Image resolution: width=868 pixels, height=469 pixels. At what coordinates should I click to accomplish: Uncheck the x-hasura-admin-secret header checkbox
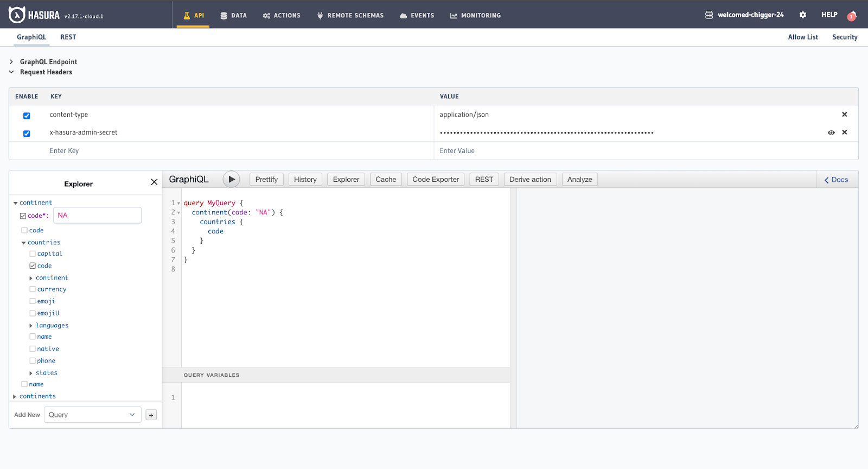pyautogui.click(x=27, y=134)
